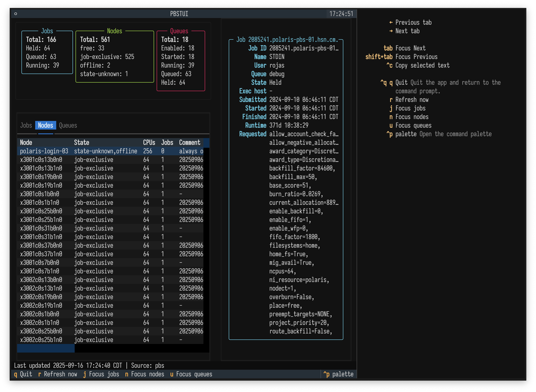Select node x3002c0s19b0n0

(x=110, y=297)
